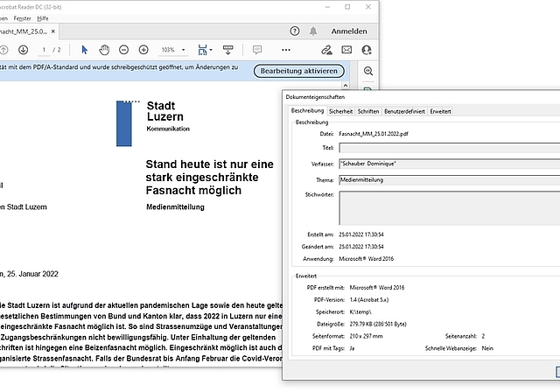Go to the next page with down arrow icon
The height and width of the screenshot is (392, 560).
tap(24, 50)
